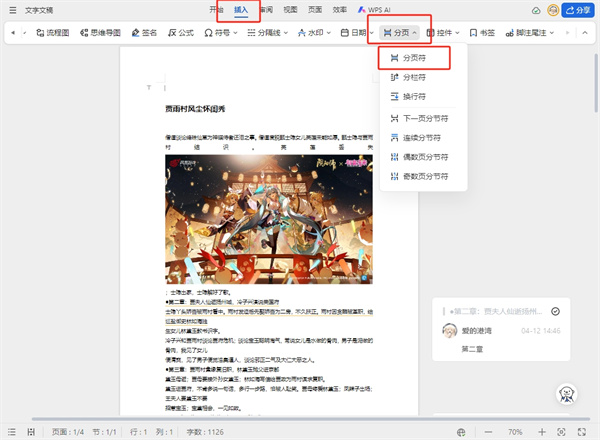Viewport: 600px width, 440px height.
Task: Enter fullscreen with expand icon
Action: coord(582,432)
